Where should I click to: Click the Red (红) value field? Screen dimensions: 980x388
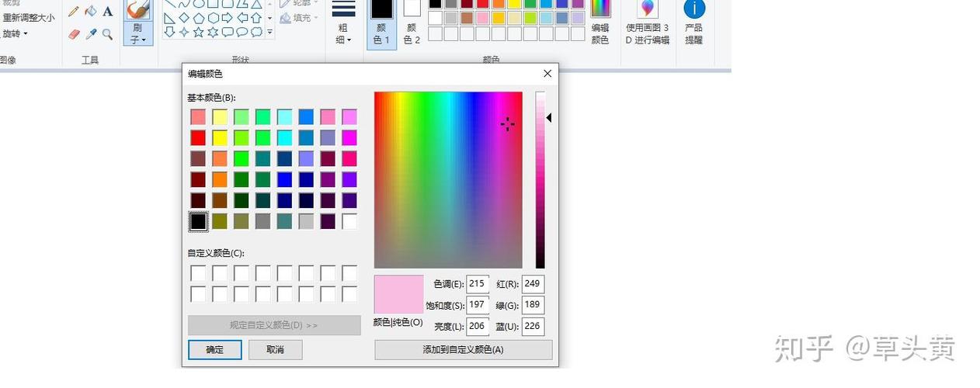533,284
